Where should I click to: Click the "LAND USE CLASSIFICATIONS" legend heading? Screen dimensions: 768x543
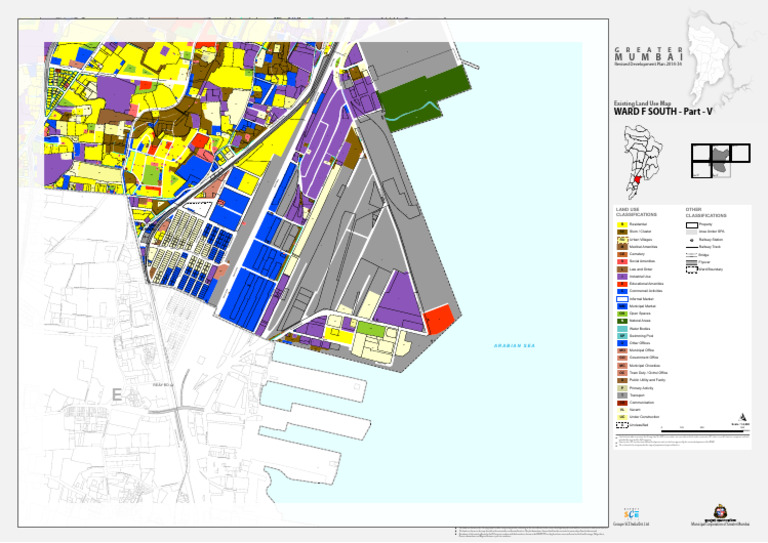point(636,212)
